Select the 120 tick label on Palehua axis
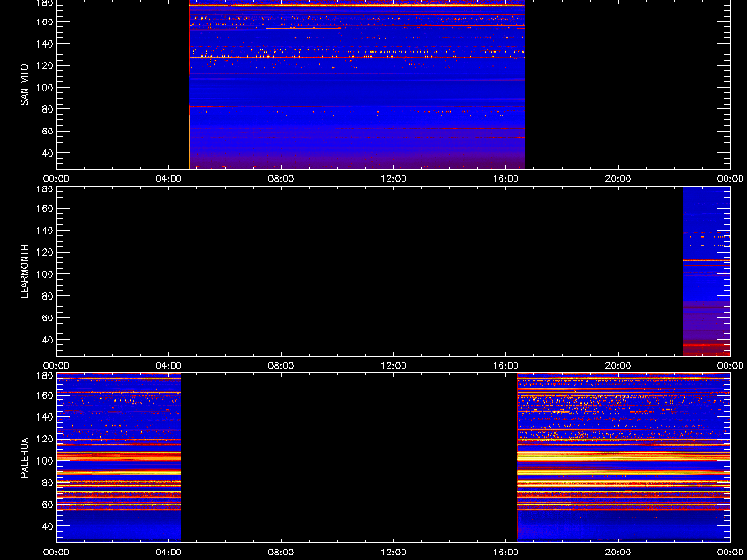 point(46,439)
